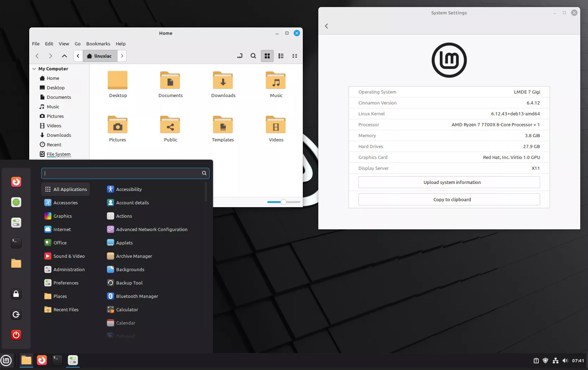Image resolution: width=588 pixels, height=370 pixels.
Task: Launch Bluetooth Manager from the app list
Action: point(137,296)
